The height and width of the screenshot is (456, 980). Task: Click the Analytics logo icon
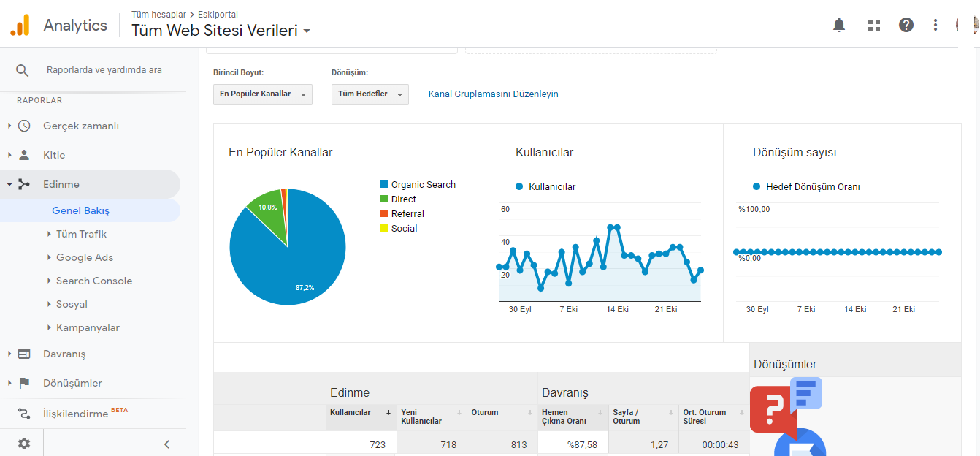(x=20, y=26)
